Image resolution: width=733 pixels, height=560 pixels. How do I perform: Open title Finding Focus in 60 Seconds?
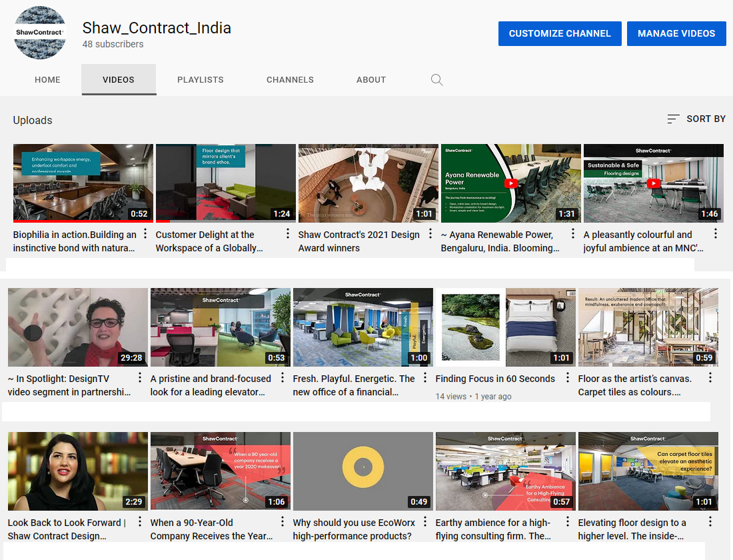pyautogui.click(x=495, y=379)
